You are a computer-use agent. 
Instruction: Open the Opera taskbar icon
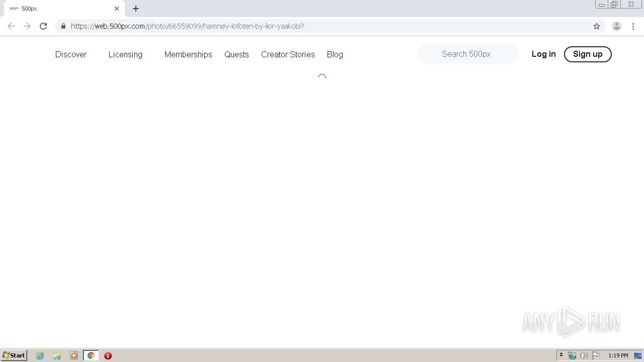(x=108, y=355)
